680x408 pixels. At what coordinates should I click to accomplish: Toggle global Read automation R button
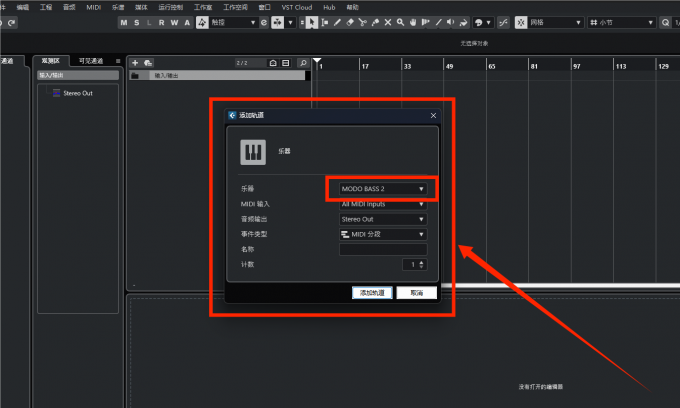point(162,23)
